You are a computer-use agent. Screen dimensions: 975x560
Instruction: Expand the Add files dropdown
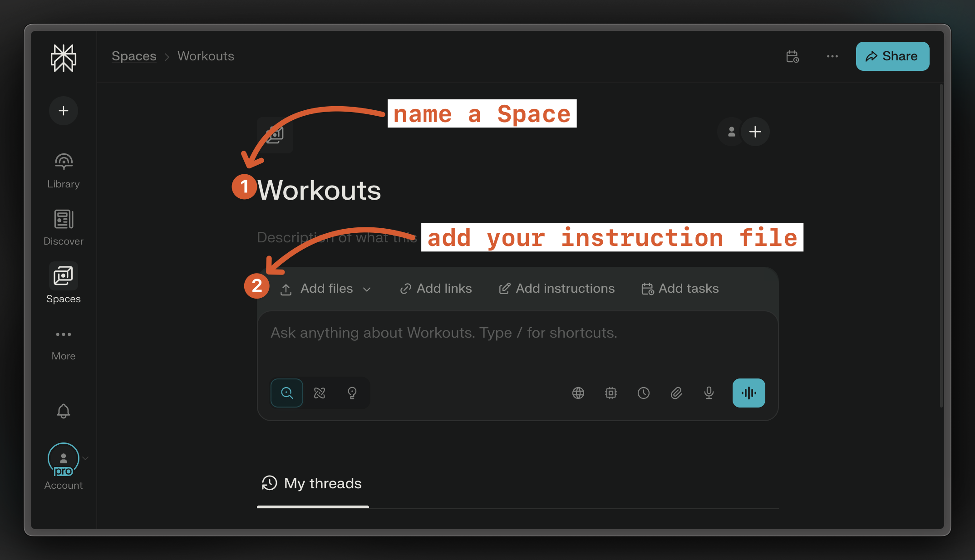(x=368, y=289)
